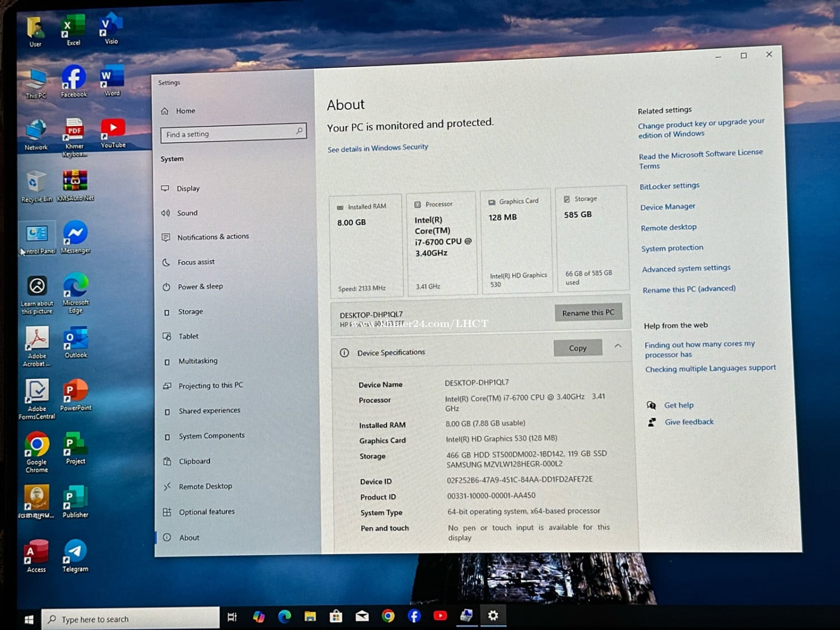This screenshot has width=840, height=630.
Task: Click the Windows Start button
Action: click(29, 619)
